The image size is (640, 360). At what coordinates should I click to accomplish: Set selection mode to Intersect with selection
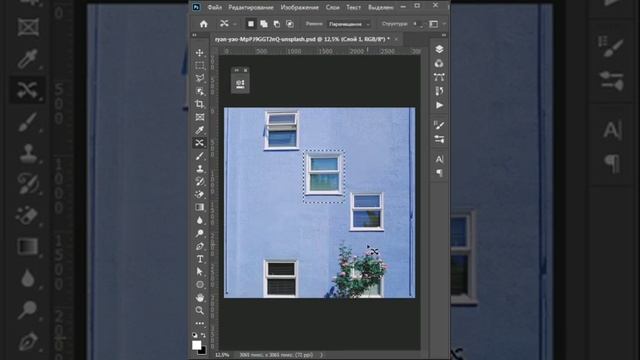click(290, 24)
